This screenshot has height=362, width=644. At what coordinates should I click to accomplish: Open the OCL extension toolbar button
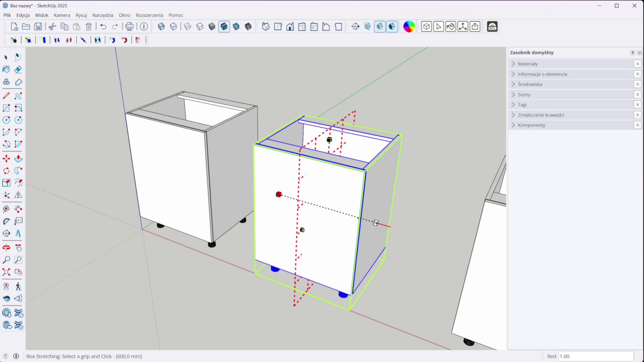[x=492, y=27]
